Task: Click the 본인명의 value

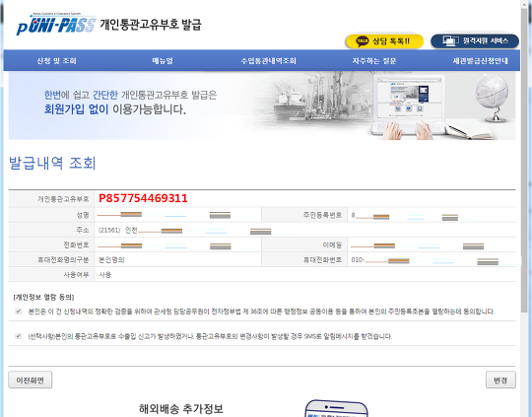Action: [111, 260]
